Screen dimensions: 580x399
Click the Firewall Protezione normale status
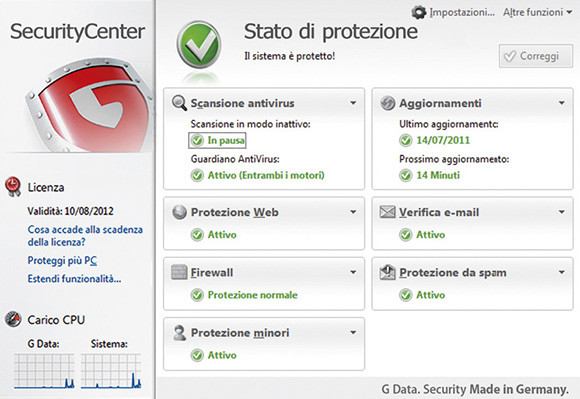tap(244, 295)
